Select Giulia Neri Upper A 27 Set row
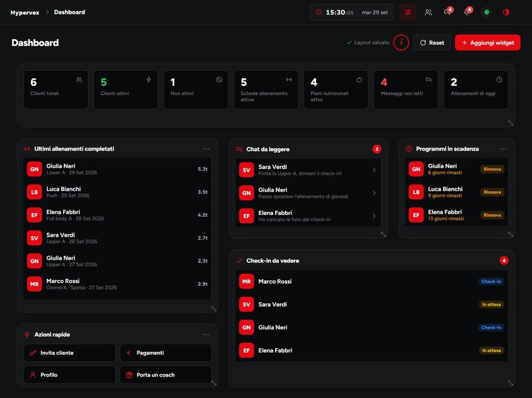532x398 pixels. click(118, 261)
